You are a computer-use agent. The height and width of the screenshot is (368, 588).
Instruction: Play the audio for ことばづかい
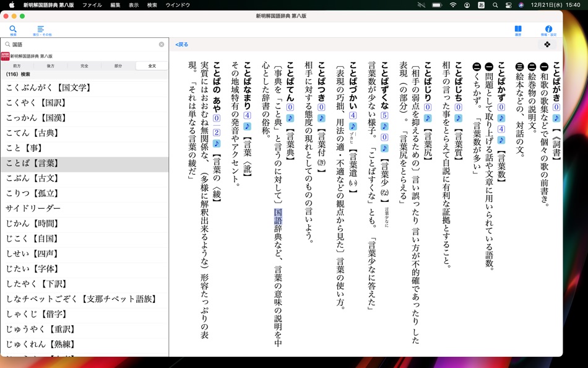point(353,126)
